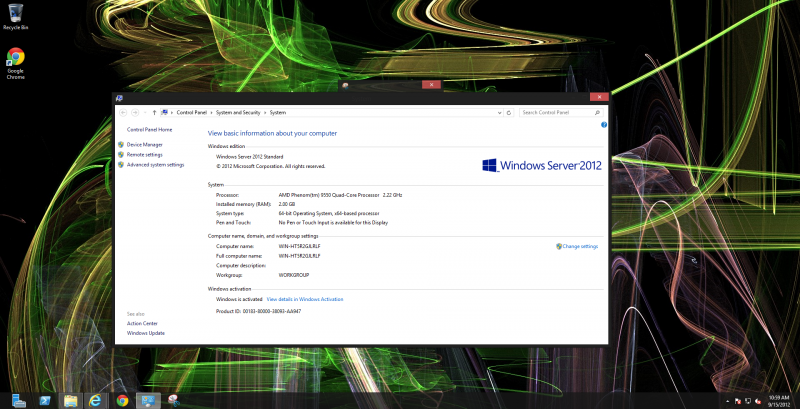This screenshot has width=800, height=409.
Task: Expand the address bar history dropdown
Action: [x=499, y=113]
